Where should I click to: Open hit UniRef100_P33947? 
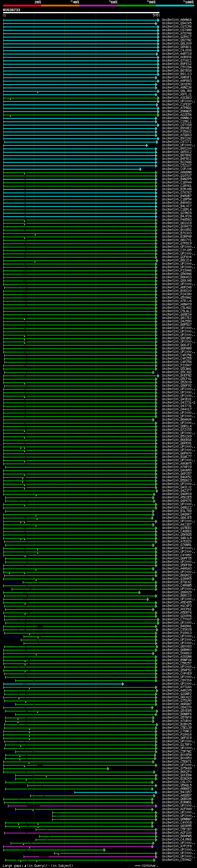177,365
